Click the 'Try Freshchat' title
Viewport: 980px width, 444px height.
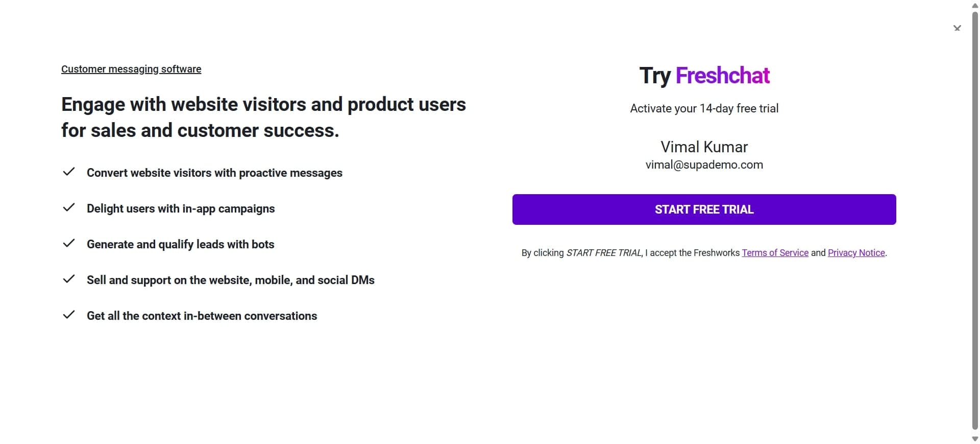point(704,76)
